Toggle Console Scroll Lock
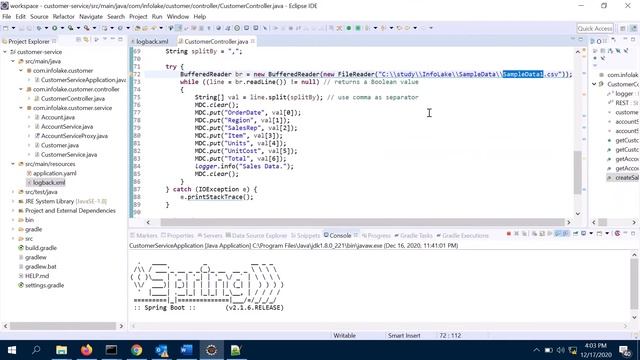The height and width of the screenshot is (360, 640). point(542,234)
